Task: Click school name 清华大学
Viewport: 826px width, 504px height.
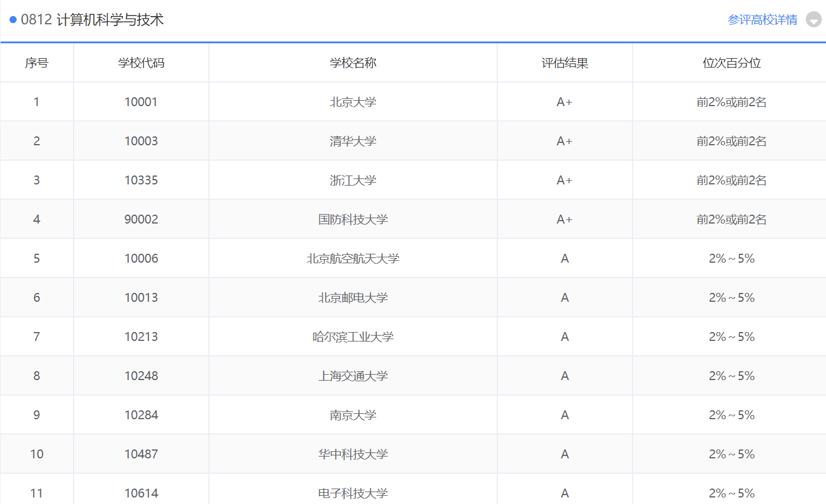Action: tap(353, 141)
